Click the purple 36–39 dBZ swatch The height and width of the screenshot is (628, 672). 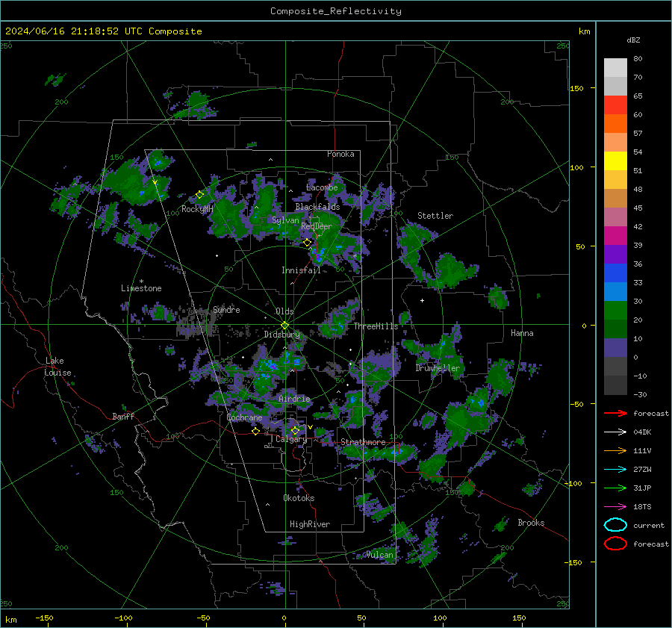pyautogui.click(x=615, y=255)
